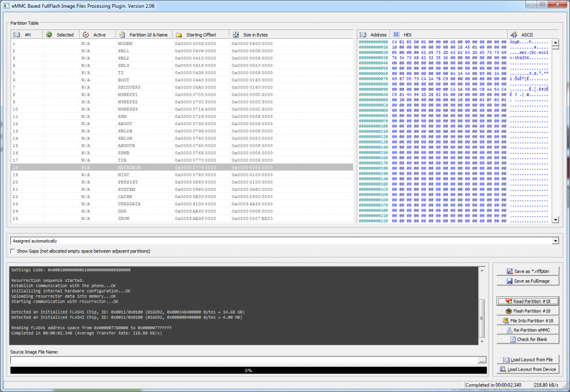Screen dimensions: 570x392
Task: Select the ABOOT partition row
Action: (182, 124)
